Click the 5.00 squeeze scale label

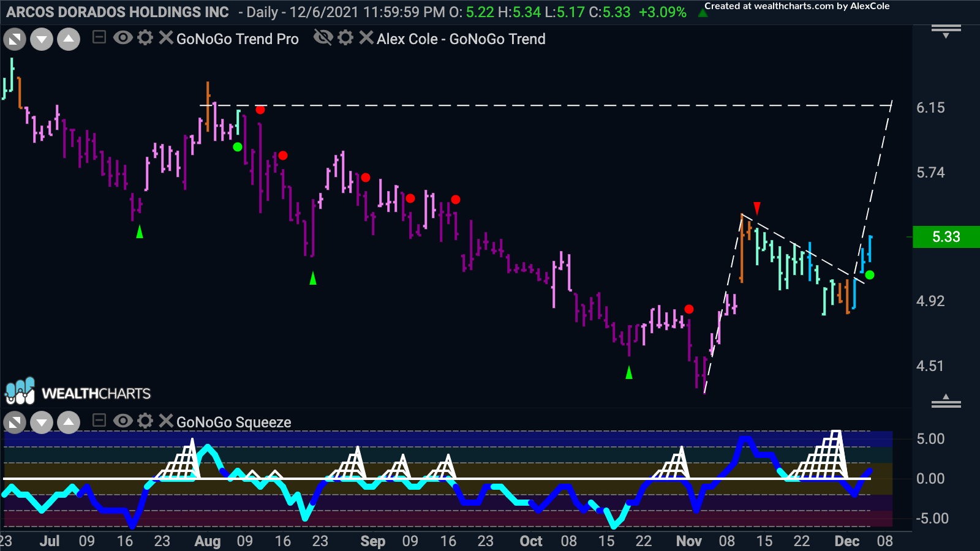pos(930,439)
